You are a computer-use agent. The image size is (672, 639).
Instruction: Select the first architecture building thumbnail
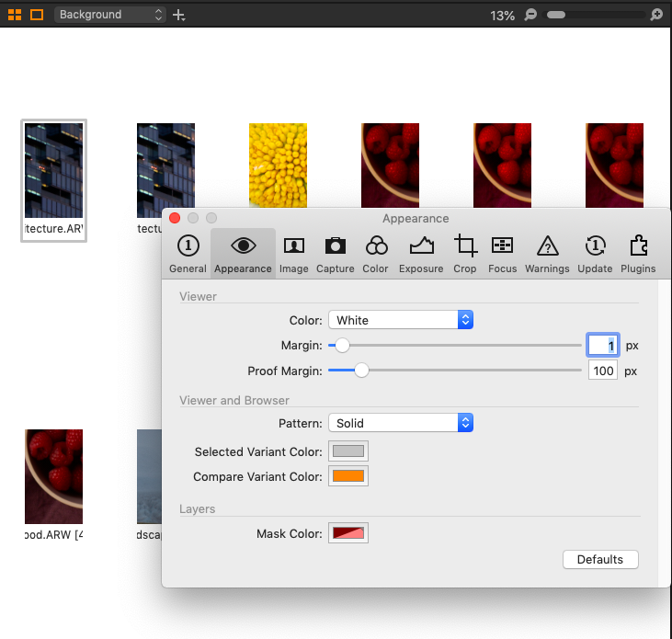pos(53,170)
